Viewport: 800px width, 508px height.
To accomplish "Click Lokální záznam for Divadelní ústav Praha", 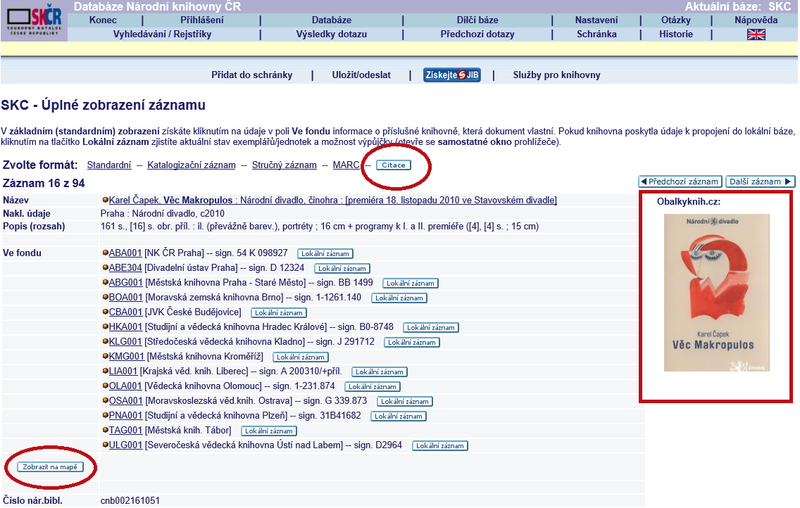I will [x=342, y=268].
